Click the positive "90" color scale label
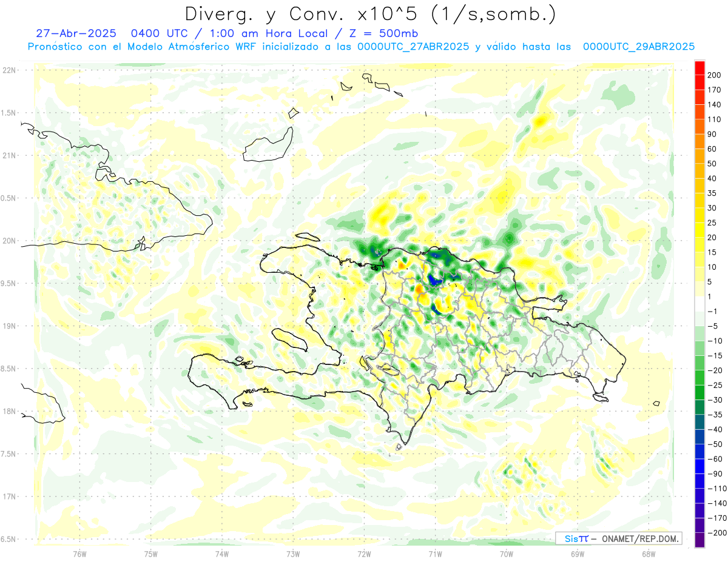Screen dimensions: 728x562 coord(713,134)
